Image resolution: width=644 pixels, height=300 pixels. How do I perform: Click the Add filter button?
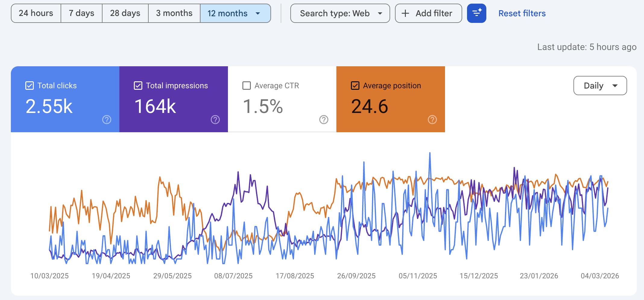428,13
